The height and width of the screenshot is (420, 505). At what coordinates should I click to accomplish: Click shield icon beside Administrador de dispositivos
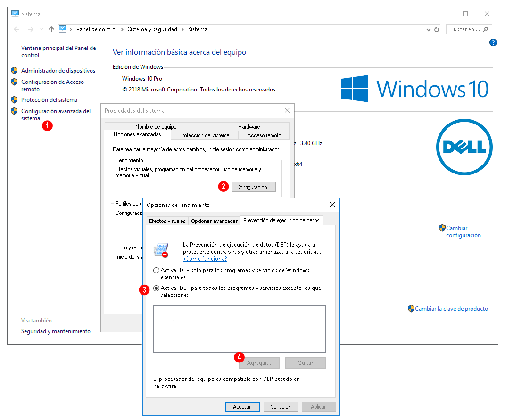14,70
